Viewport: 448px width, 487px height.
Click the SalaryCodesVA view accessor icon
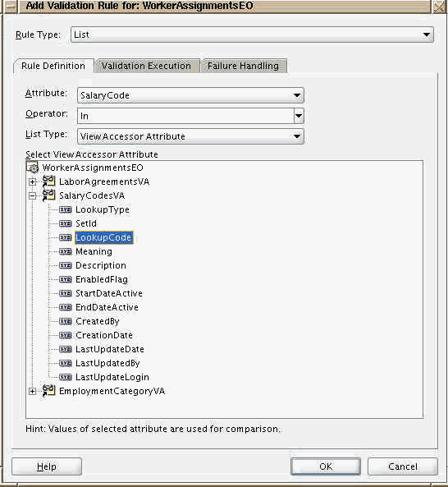pyautogui.click(x=48, y=195)
